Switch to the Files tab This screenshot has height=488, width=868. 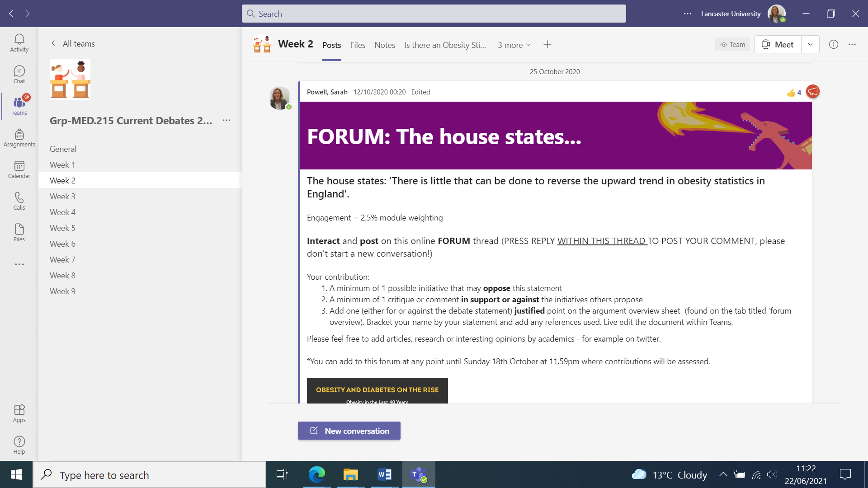click(358, 45)
